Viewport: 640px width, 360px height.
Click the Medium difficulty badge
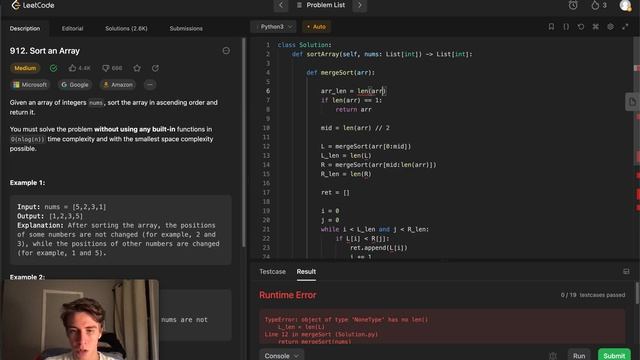tap(25, 68)
